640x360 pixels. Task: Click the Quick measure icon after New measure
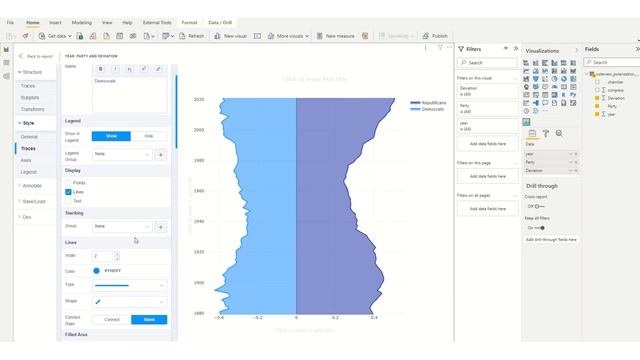click(365, 36)
